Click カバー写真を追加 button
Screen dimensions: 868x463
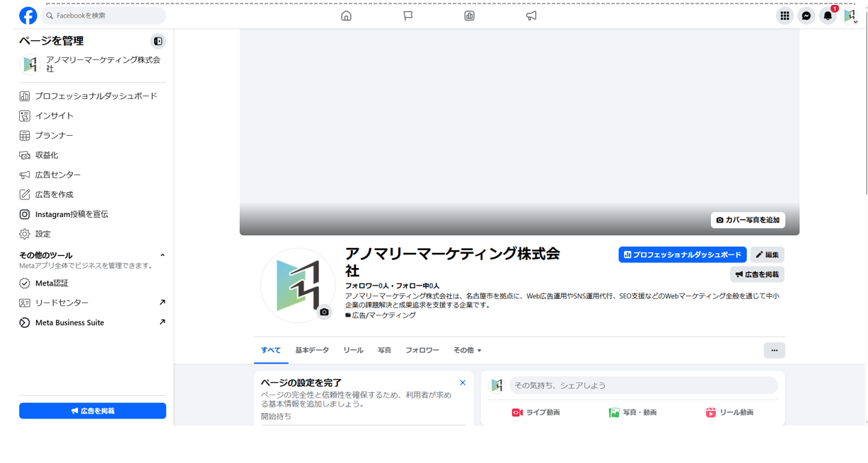748,220
